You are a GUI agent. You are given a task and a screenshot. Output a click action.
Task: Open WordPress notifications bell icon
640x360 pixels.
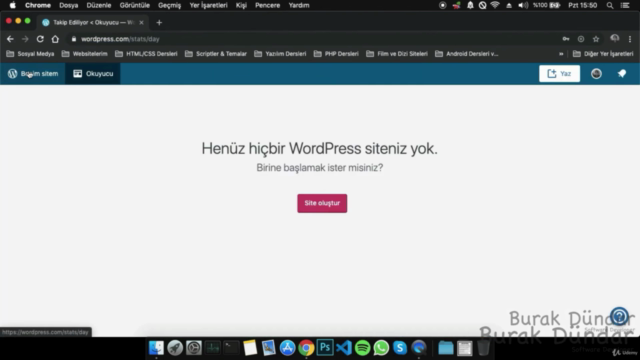tap(622, 73)
